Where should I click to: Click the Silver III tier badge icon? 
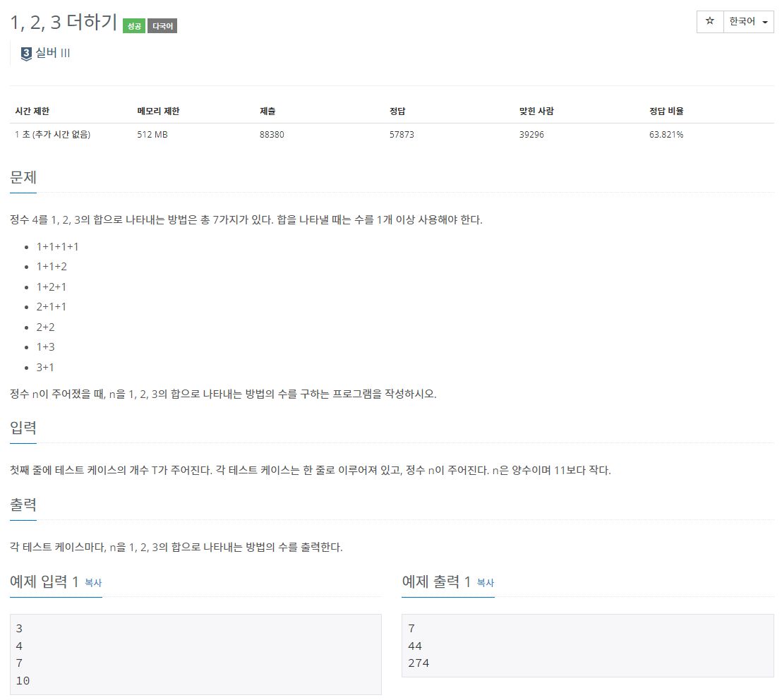26,54
